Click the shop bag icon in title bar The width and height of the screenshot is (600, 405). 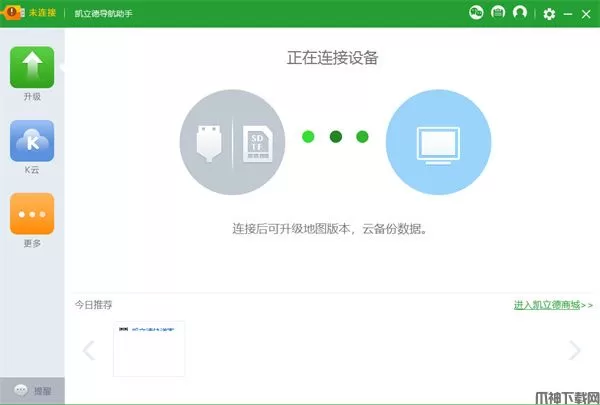[x=498, y=13]
